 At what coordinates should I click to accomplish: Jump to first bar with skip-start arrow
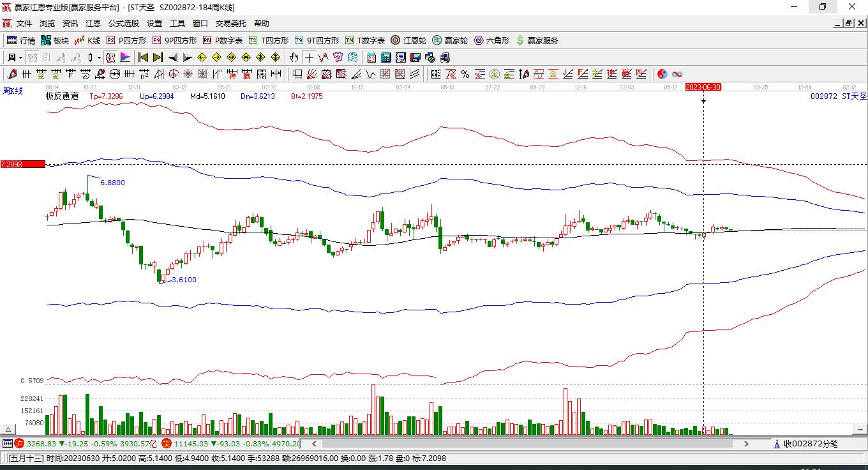[143, 57]
